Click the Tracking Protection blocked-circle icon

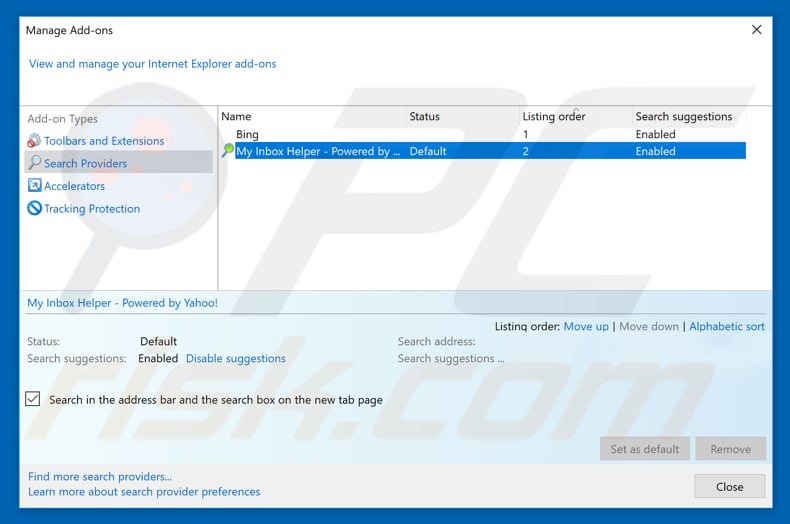click(34, 208)
